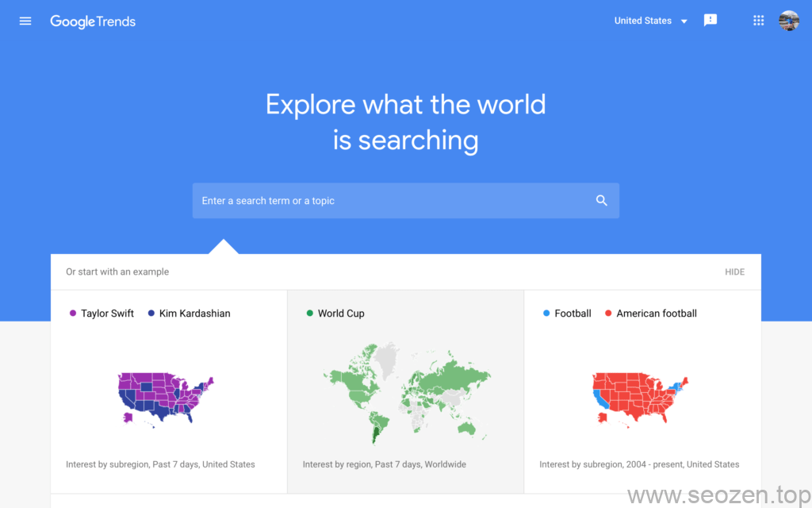Click the American football legend dot
The image size is (812, 508).
(607, 313)
